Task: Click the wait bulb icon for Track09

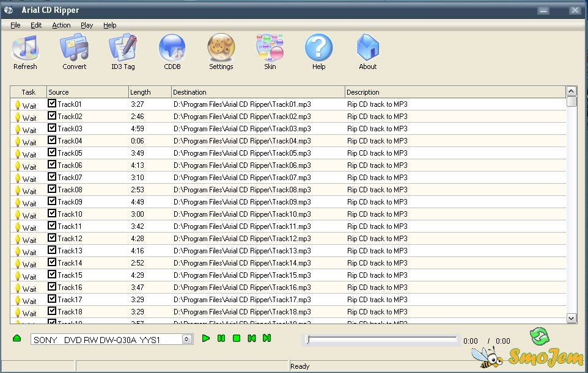Action: tap(18, 203)
